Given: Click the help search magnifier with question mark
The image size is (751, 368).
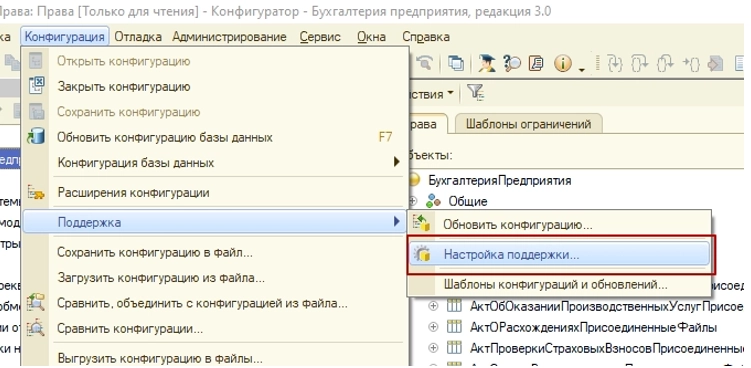Looking at the screenshot, I should (x=512, y=63).
